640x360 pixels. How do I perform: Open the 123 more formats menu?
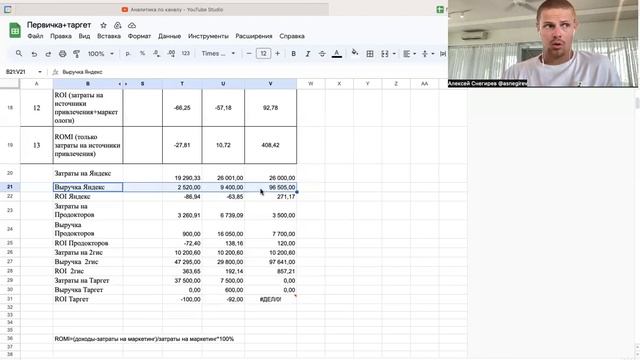point(186,53)
